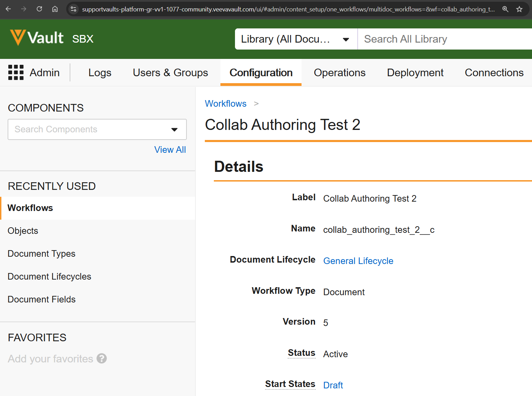The height and width of the screenshot is (396, 532).
Task: Open the Users & Groups tab
Action: click(170, 73)
